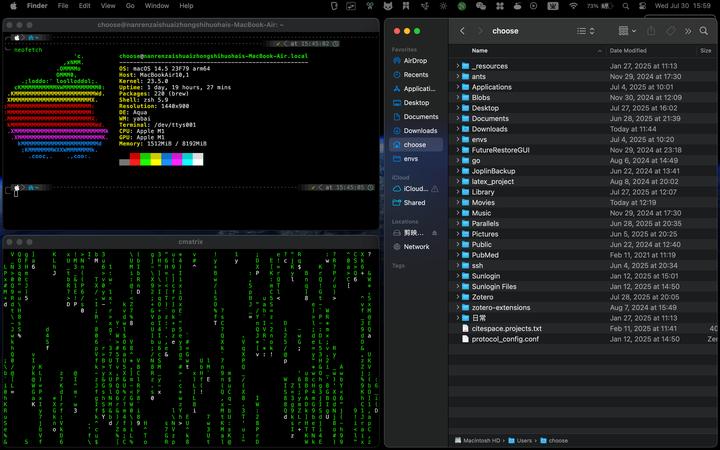Open Finder search with the magnifier icon
This screenshot has width=720, height=450.
(704, 31)
